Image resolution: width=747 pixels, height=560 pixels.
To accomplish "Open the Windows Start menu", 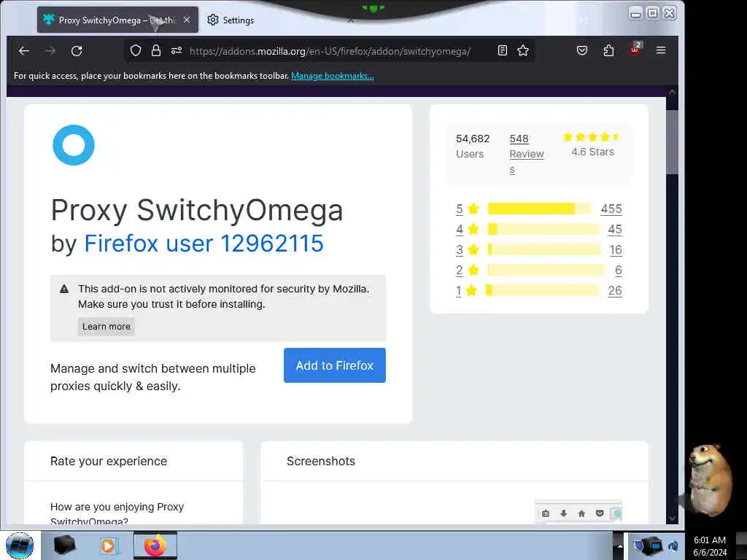I will click(20, 545).
